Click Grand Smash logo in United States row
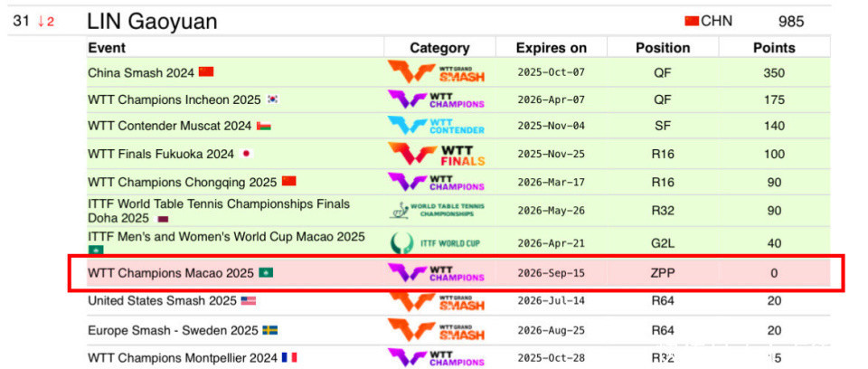Image resolution: width=868 pixels, height=369 pixels. click(436, 301)
